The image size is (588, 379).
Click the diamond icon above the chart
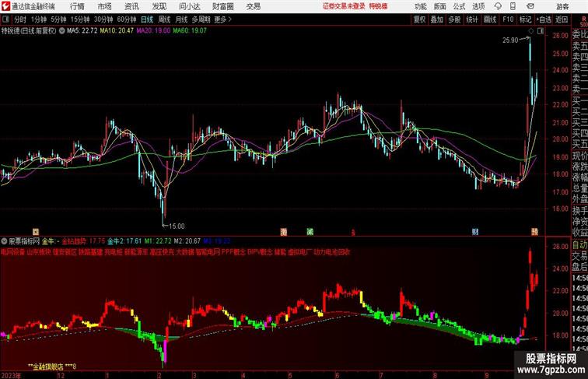tap(530, 31)
